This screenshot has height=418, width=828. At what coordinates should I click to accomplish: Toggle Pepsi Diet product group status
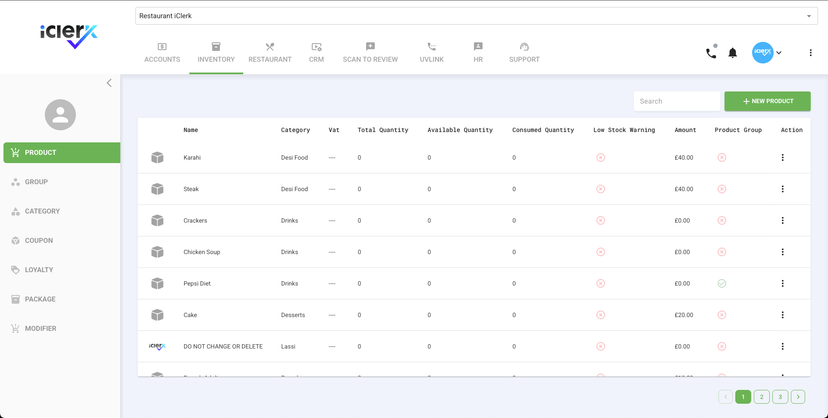pos(721,284)
